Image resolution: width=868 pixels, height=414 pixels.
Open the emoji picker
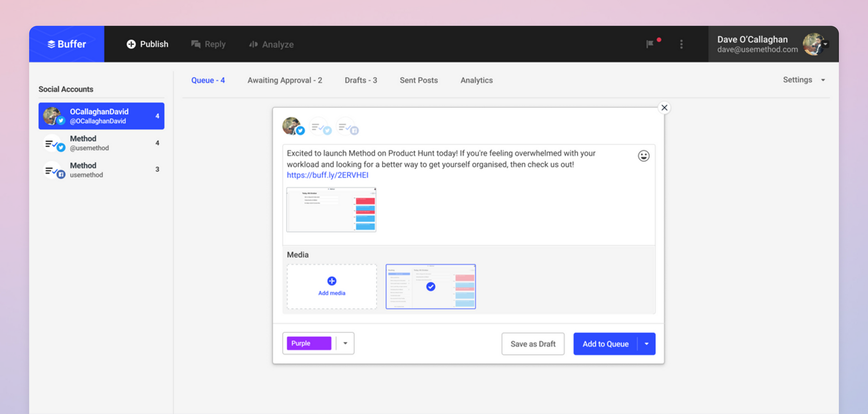click(644, 156)
